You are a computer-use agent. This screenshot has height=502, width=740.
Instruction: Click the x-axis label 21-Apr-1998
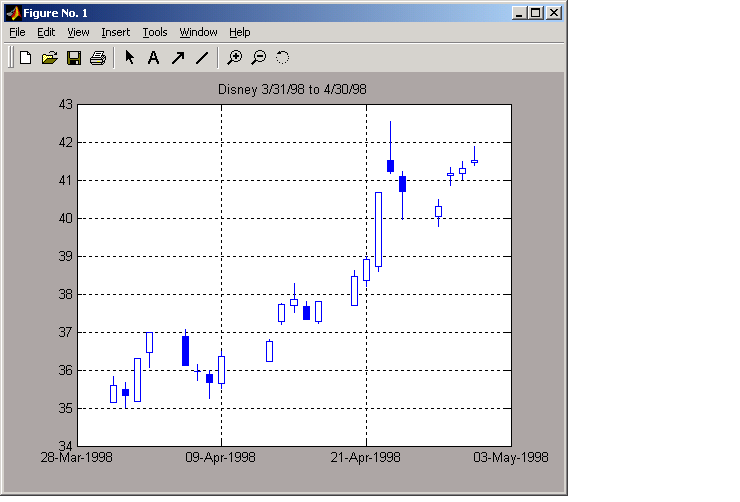365,457
